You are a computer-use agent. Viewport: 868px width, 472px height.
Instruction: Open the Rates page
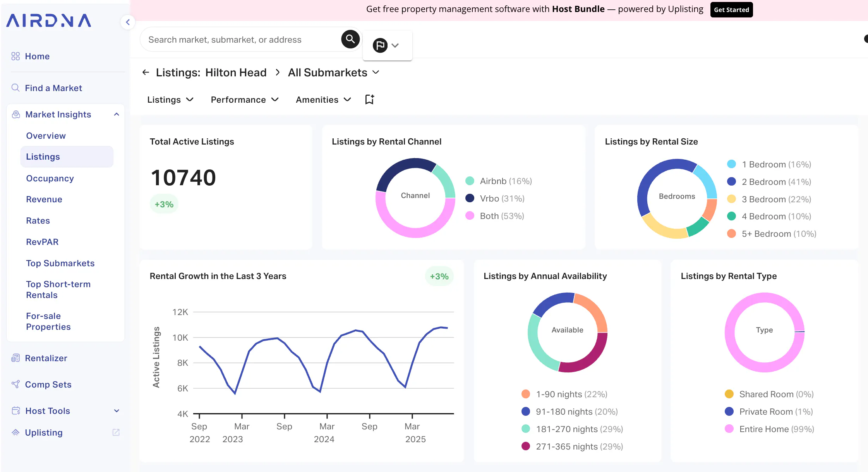(38, 220)
